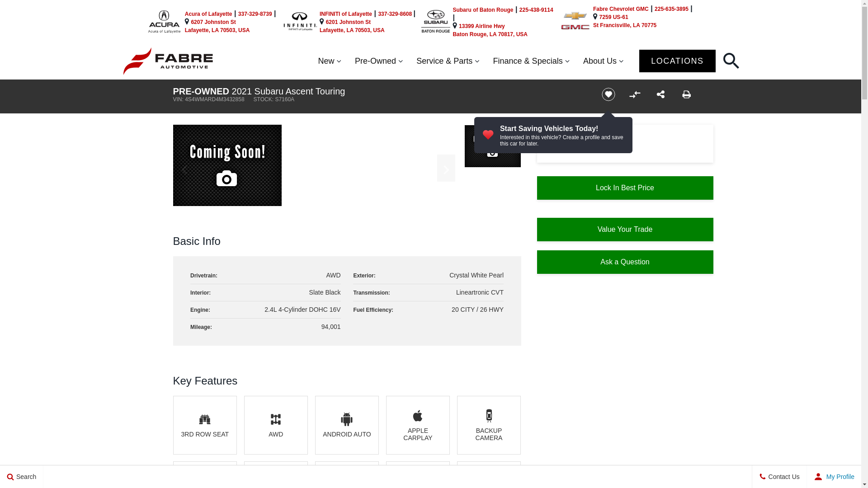The width and height of the screenshot is (868, 488).
Task: Select 2.4L 4-Cylinder DOHC 16V value
Action: tap(302, 310)
